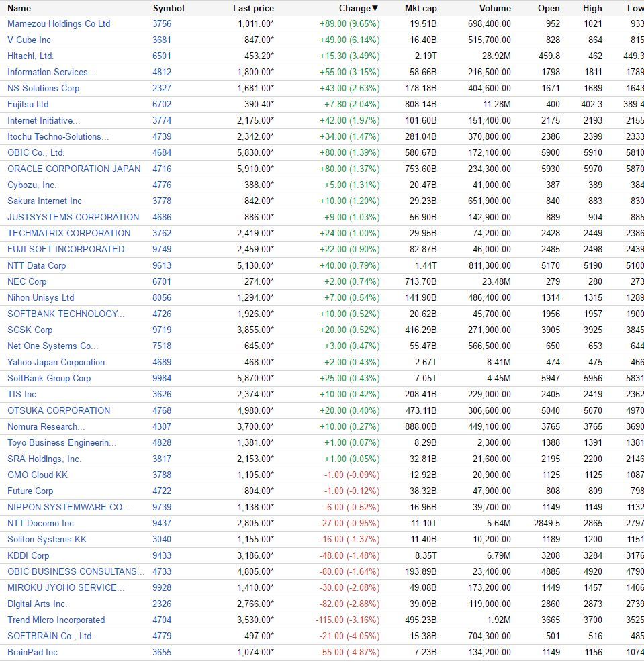Open the GMO Cloud KK link

coord(38,475)
